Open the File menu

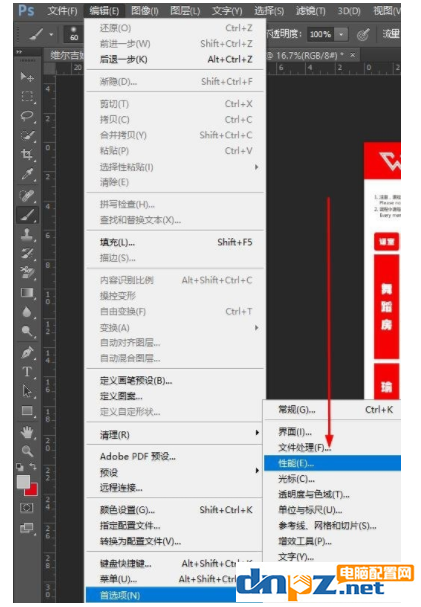pos(63,11)
